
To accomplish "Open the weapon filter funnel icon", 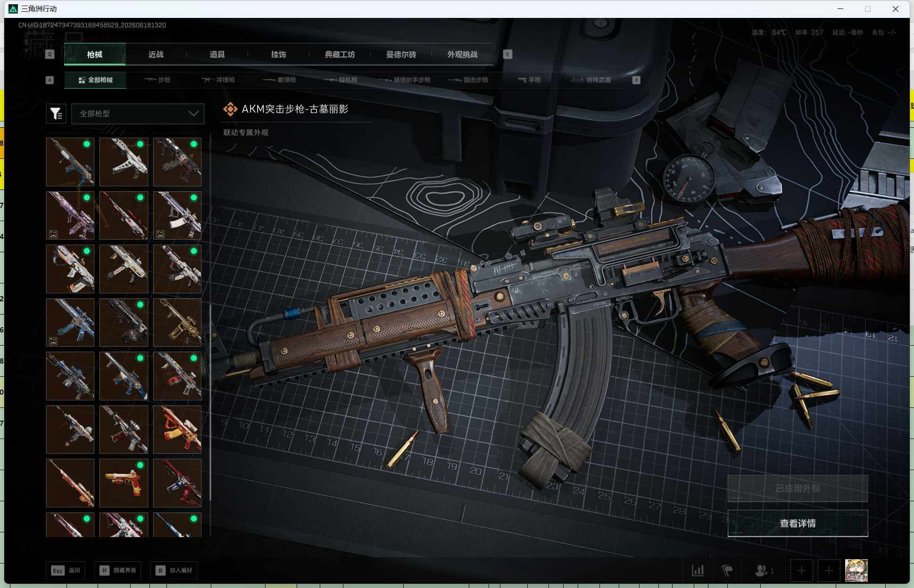I will point(56,114).
